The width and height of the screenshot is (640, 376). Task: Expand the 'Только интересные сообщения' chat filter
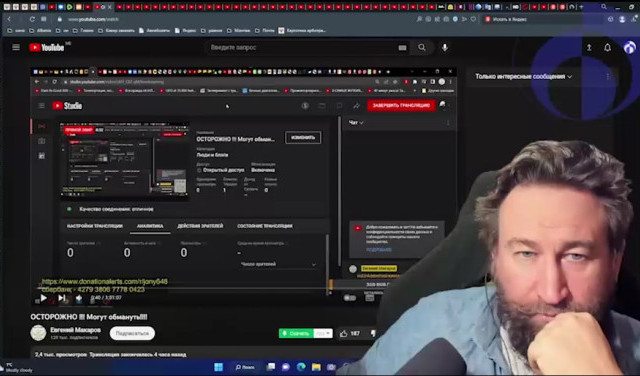(523, 76)
